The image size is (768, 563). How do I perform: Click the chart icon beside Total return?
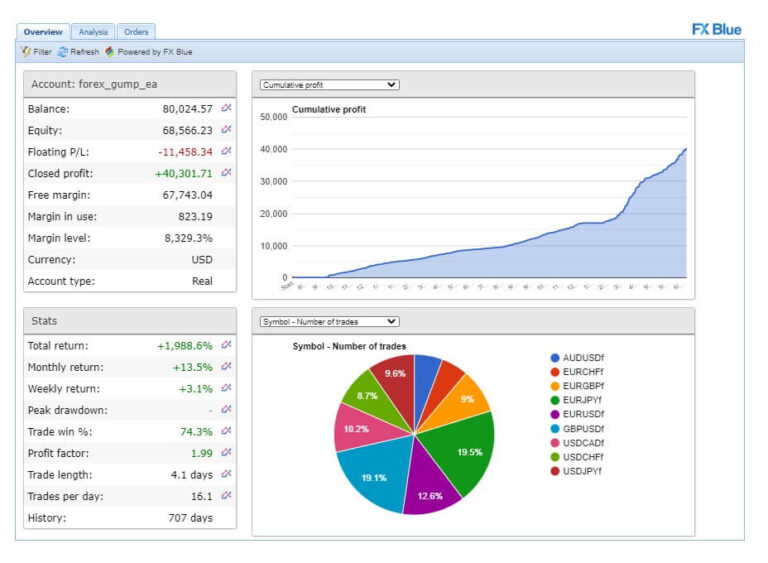click(226, 345)
